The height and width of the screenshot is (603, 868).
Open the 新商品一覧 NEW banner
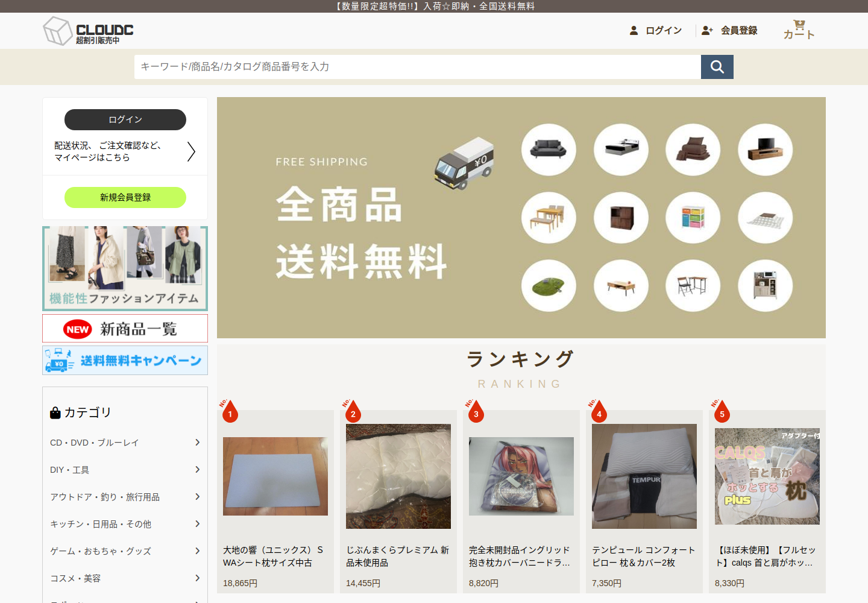pos(125,329)
